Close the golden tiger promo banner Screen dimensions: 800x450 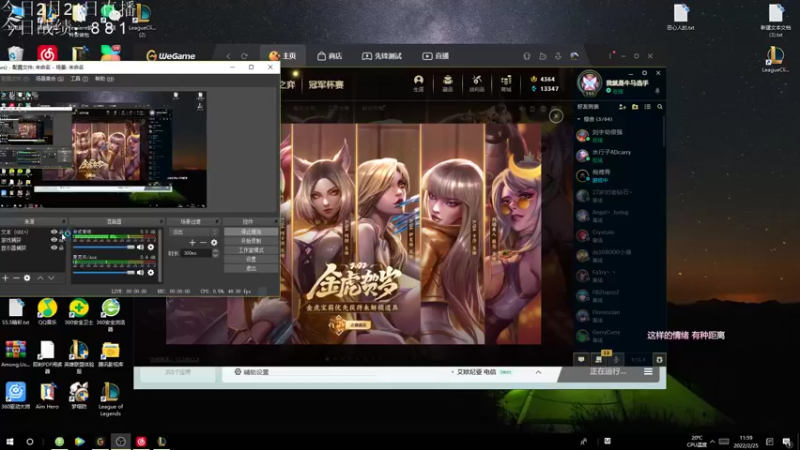556,116
